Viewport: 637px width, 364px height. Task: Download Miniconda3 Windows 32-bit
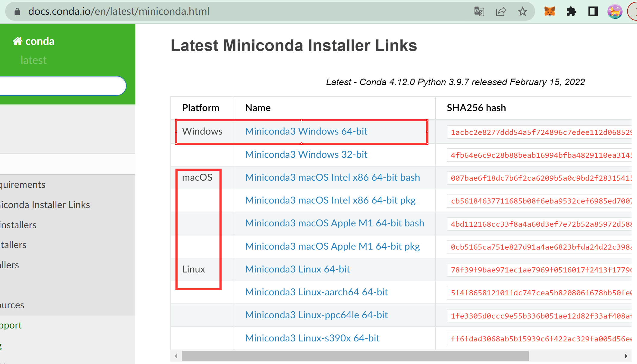coord(306,154)
